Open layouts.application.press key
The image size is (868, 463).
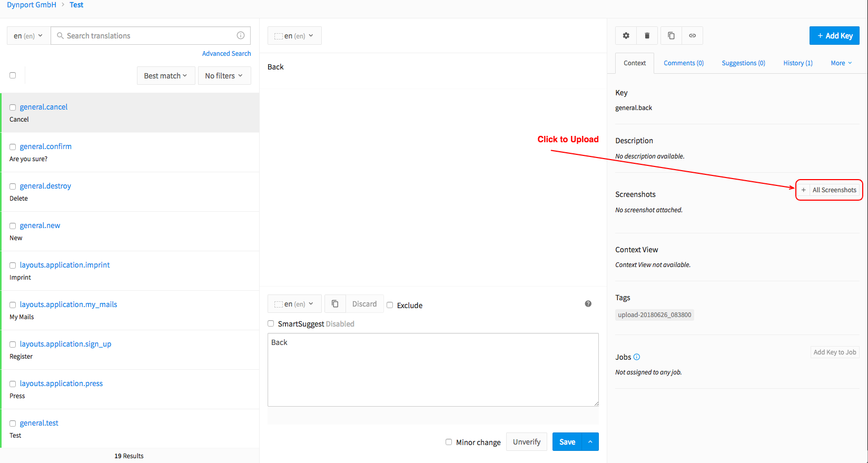pyautogui.click(x=62, y=383)
